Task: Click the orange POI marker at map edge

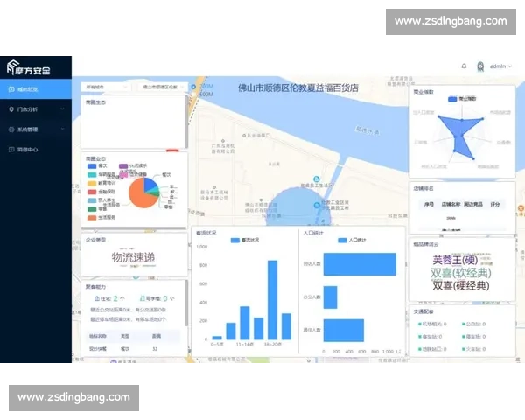Action: point(521,208)
